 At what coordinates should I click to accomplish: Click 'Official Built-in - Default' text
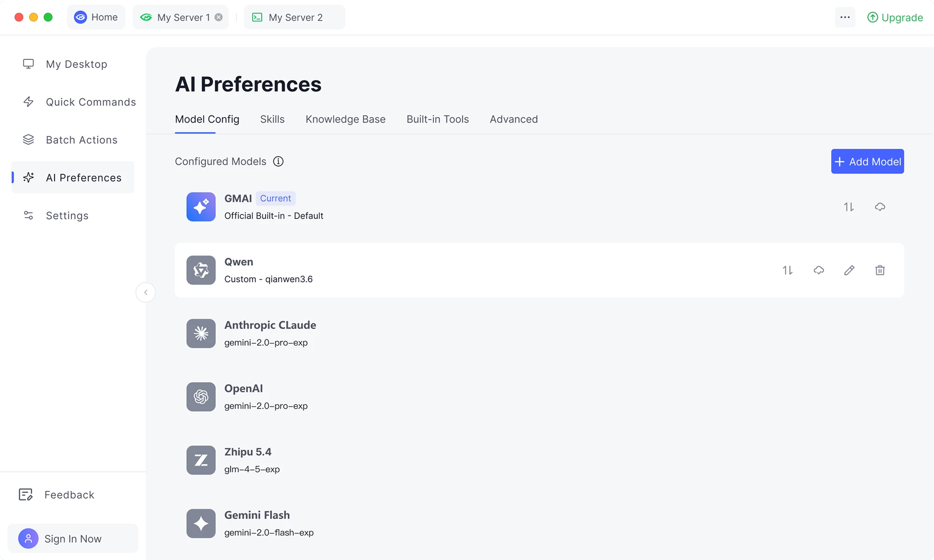point(274,216)
